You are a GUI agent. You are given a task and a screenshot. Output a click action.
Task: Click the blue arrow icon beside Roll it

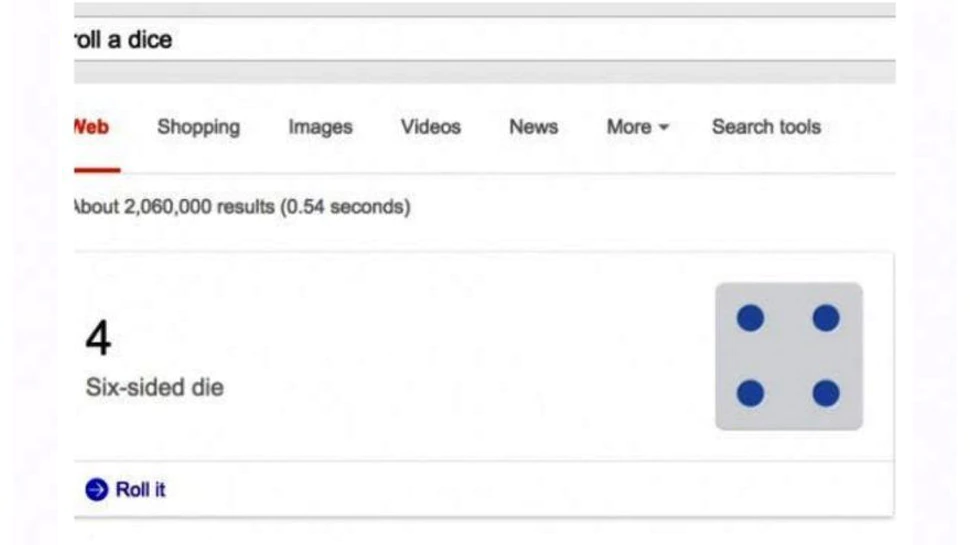pyautogui.click(x=96, y=490)
